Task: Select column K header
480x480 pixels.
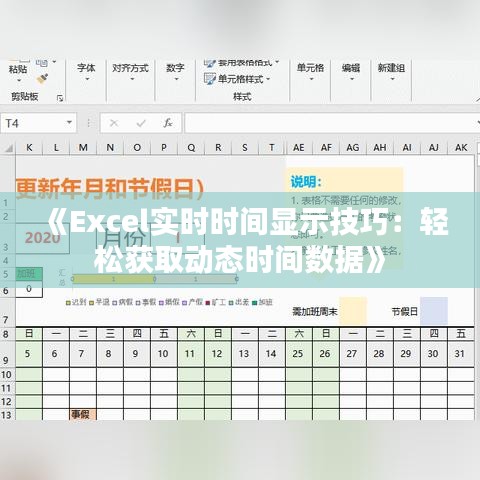Action: pyautogui.click(x=29, y=148)
